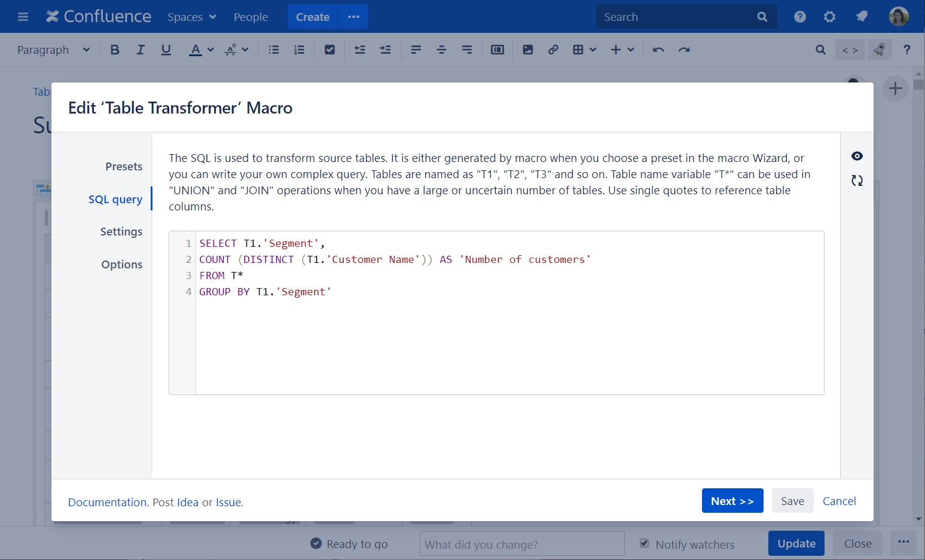Viewport: 925px width, 560px height.
Task: Toggle italic text formatting
Action: tap(141, 50)
